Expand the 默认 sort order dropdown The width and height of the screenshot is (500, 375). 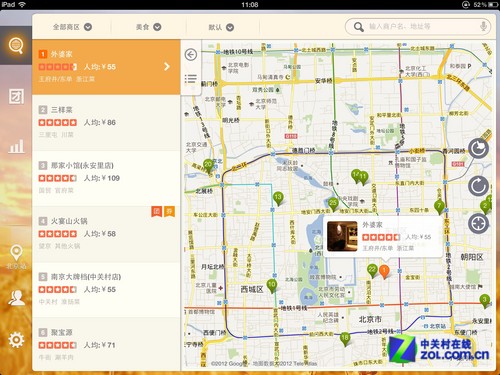point(221,27)
